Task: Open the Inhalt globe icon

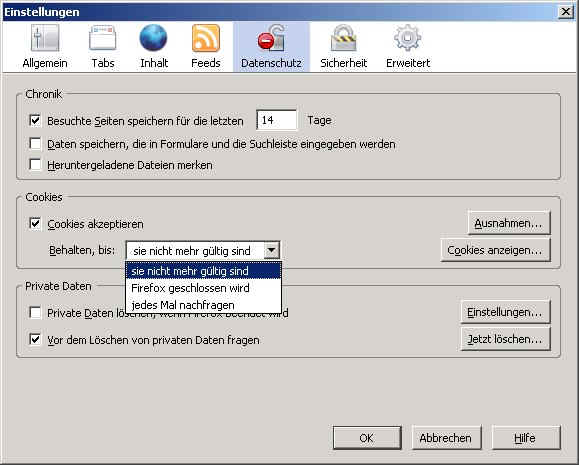Action: click(x=153, y=38)
